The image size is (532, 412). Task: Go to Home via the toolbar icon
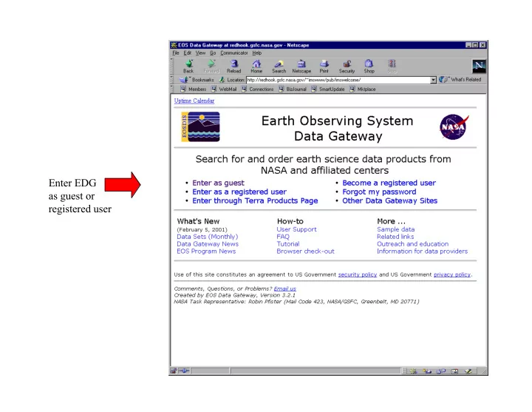click(256, 66)
